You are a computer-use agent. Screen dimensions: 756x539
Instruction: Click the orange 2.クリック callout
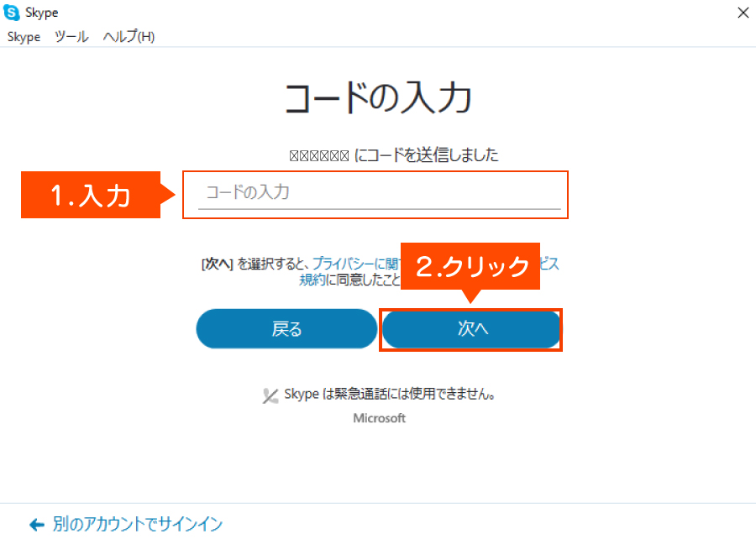tap(473, 266)
